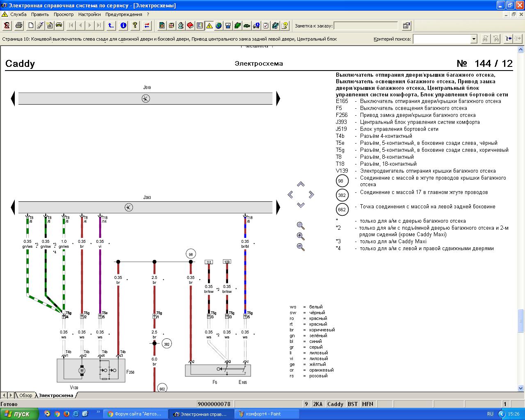Click the printer icon in the toolbar
525x420 pixels.
click(x=19, y=25)
